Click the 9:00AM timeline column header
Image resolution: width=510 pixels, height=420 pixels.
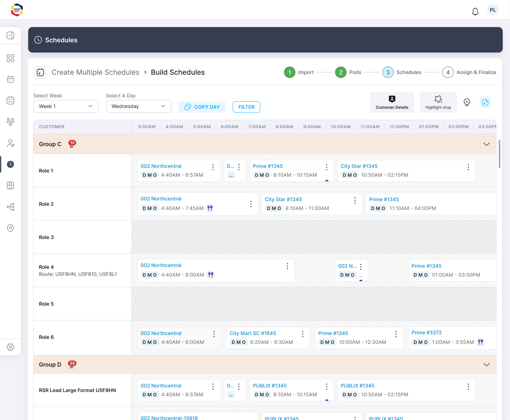pos(312,127)
